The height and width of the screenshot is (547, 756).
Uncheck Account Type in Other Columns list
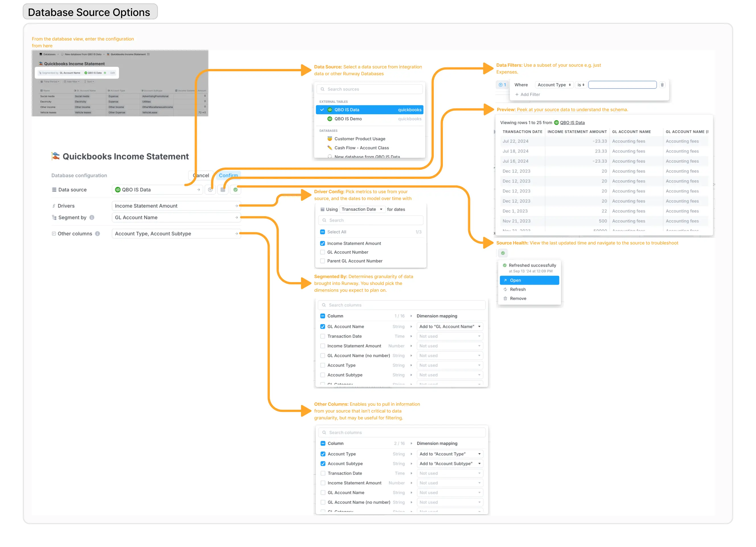323,454
